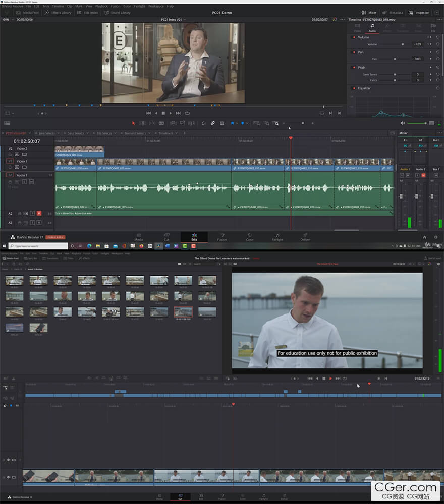Stop playback in top viewer

[x=163, y=113]
